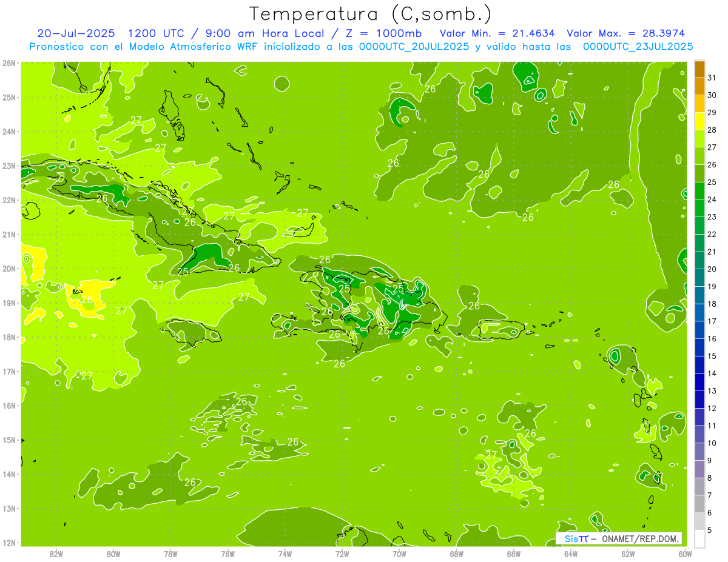Click the contour label 27 near 66W 15N
The width and height of the screenshot is (728, 562).
(x=491, y=454)
